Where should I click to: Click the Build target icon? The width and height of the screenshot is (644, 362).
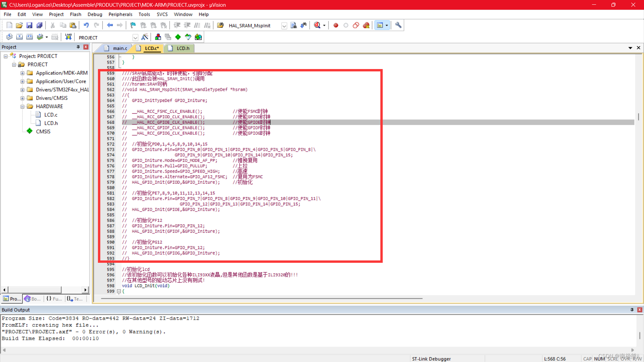click(x=19, y=37)
